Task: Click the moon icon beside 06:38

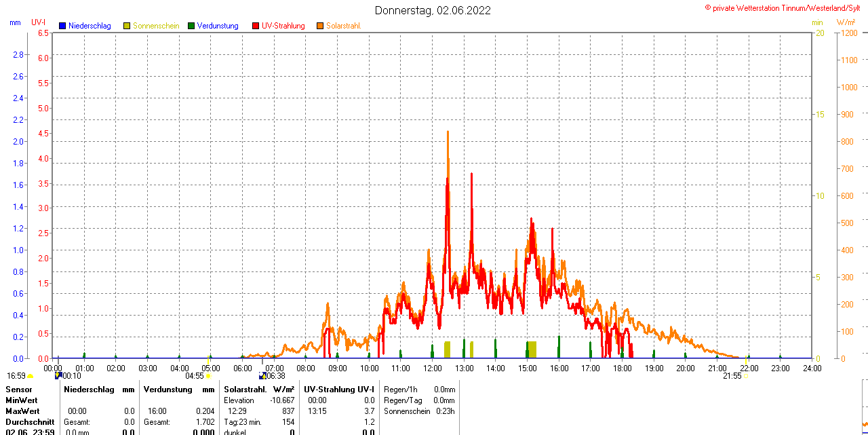Action: click(x=262, y=375)
